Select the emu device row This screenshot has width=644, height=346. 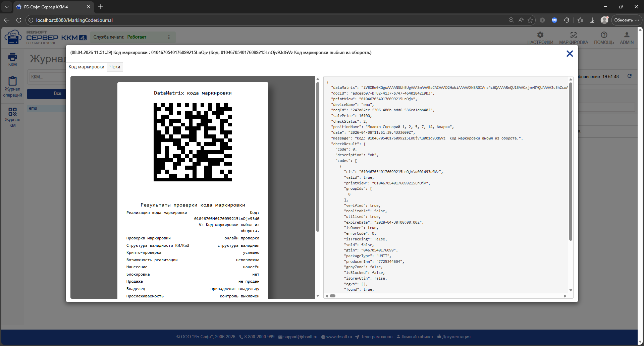47,108
